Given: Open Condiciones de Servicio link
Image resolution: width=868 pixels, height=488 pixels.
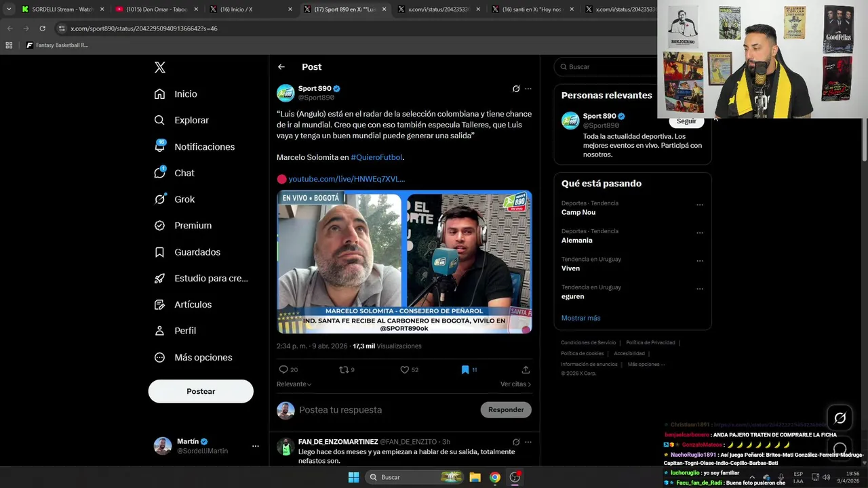Looking at the screenshot, I should (x=589, y=343).
